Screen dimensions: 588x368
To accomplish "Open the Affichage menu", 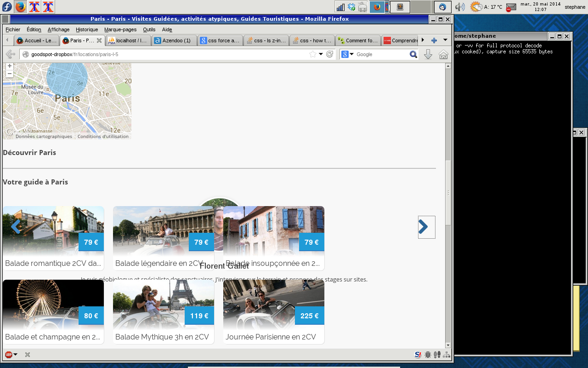I will [59, 29].
